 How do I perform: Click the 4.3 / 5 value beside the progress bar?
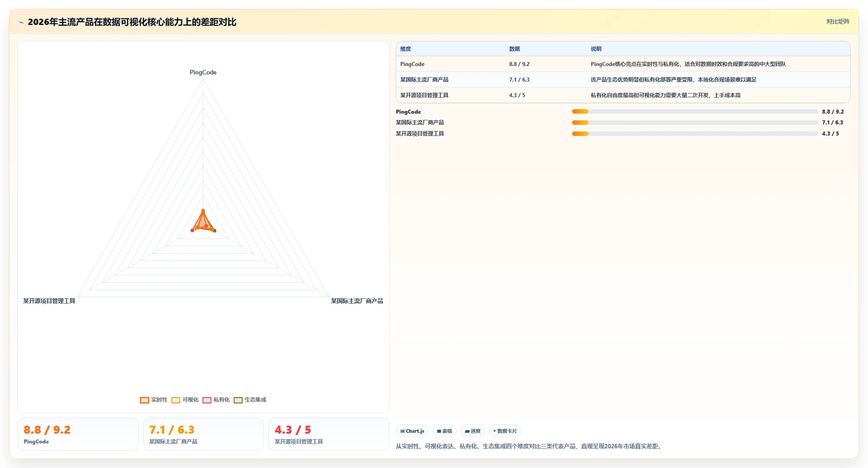[x=831, y=134]
